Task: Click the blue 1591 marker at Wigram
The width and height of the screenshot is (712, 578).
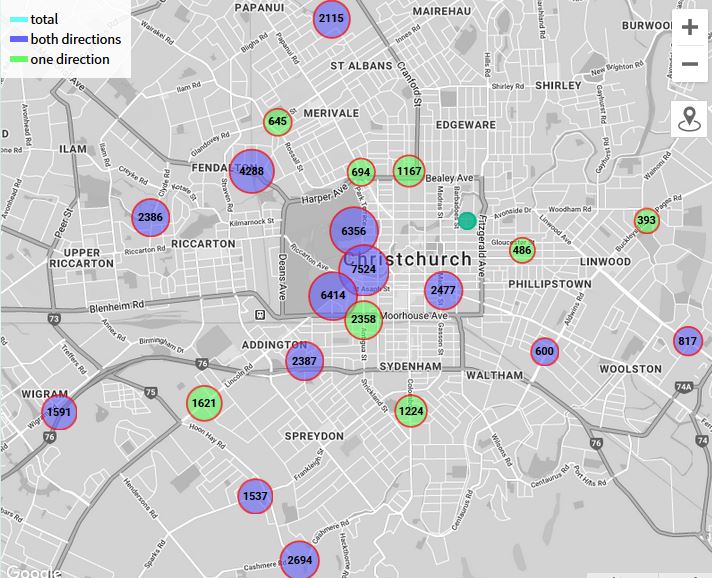Action: pyautogui.click(x=59, y=412)
